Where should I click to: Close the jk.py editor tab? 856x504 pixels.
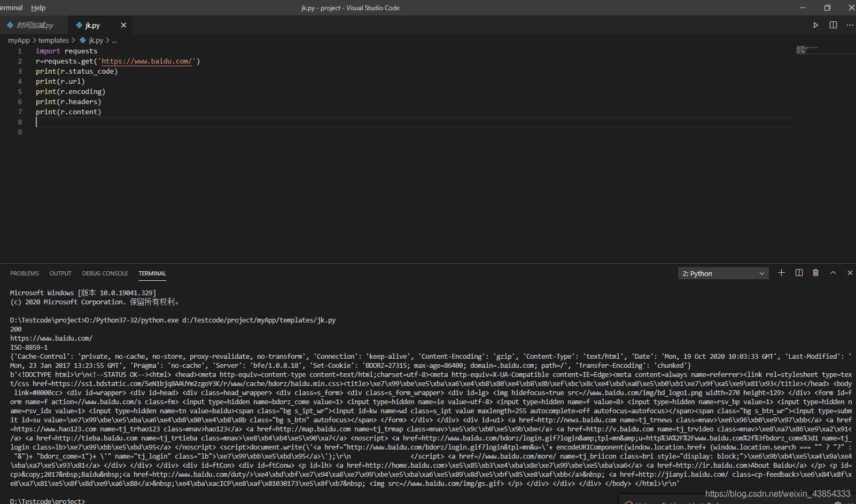(x=123, y=25)
